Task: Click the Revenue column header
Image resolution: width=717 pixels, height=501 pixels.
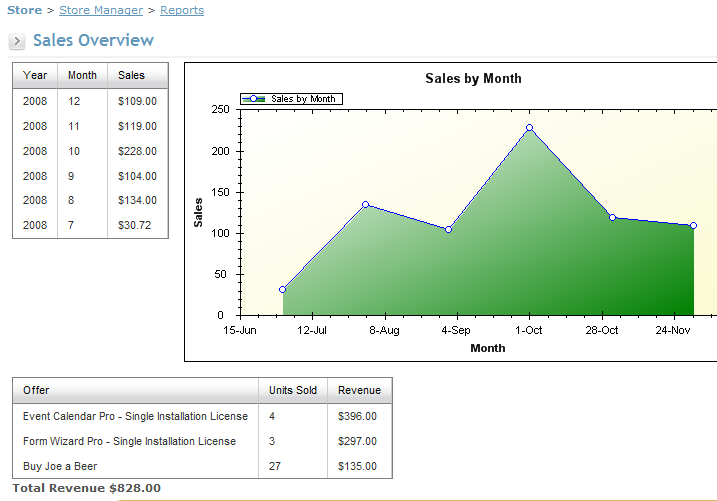Action: pyautogui.click(x=358, y=390)
